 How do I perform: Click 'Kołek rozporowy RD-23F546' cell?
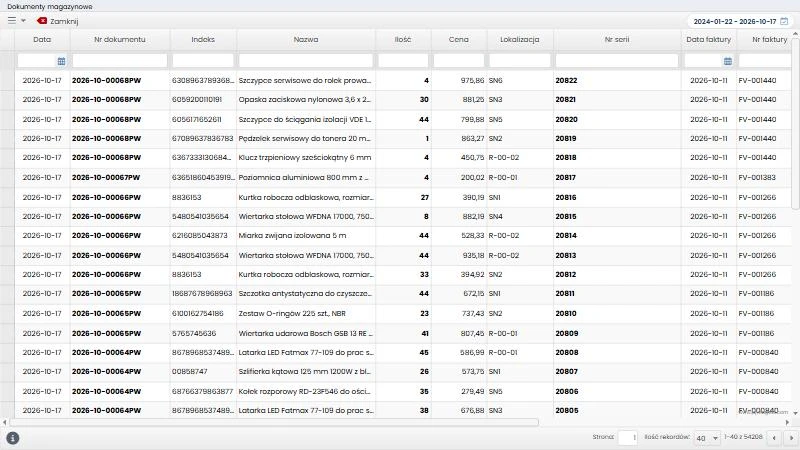[x=305, y=391]
